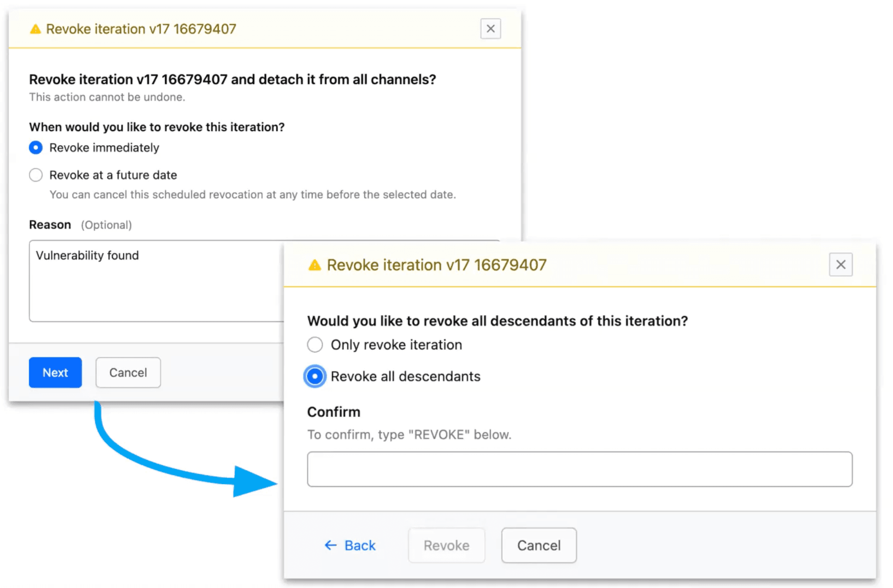Click the descendants dialog's title text
The height and width of the screenshot is (588, 893).
click(x=436, y=265)
